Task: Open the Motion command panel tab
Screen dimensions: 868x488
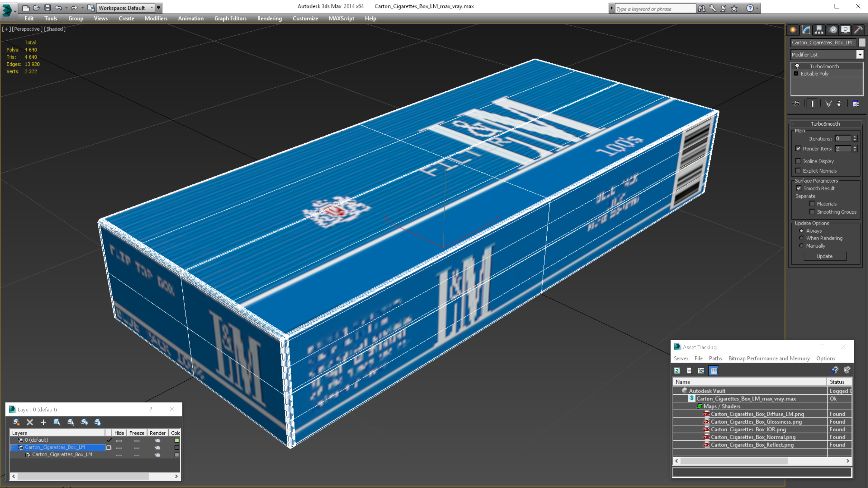Action: [833, 30]
